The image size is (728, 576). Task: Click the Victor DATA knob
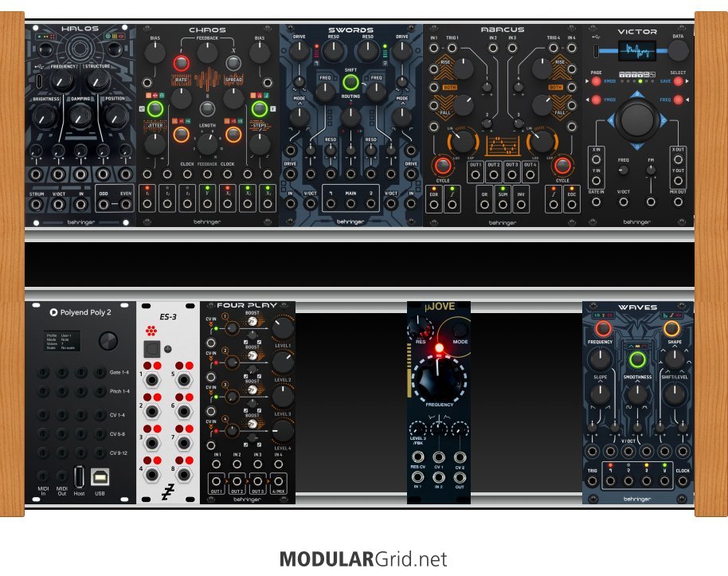[x=679, y=51]
